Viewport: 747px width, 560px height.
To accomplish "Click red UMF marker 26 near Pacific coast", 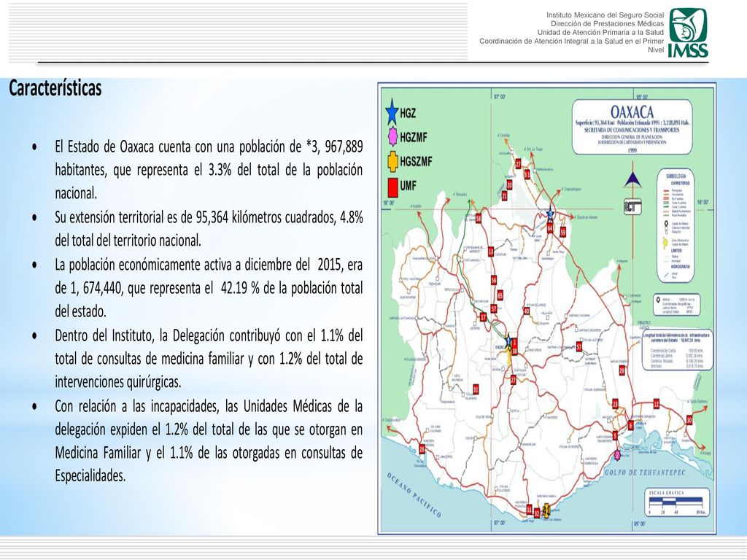I will [422, 449].
